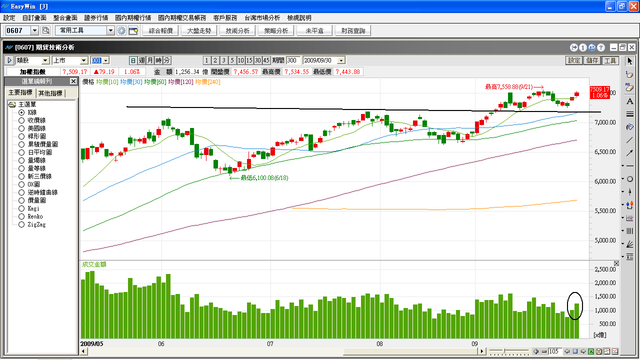The image size is (640, 360).
Task: Select the 價量圖 chart type radio
Action: (21, 200)
